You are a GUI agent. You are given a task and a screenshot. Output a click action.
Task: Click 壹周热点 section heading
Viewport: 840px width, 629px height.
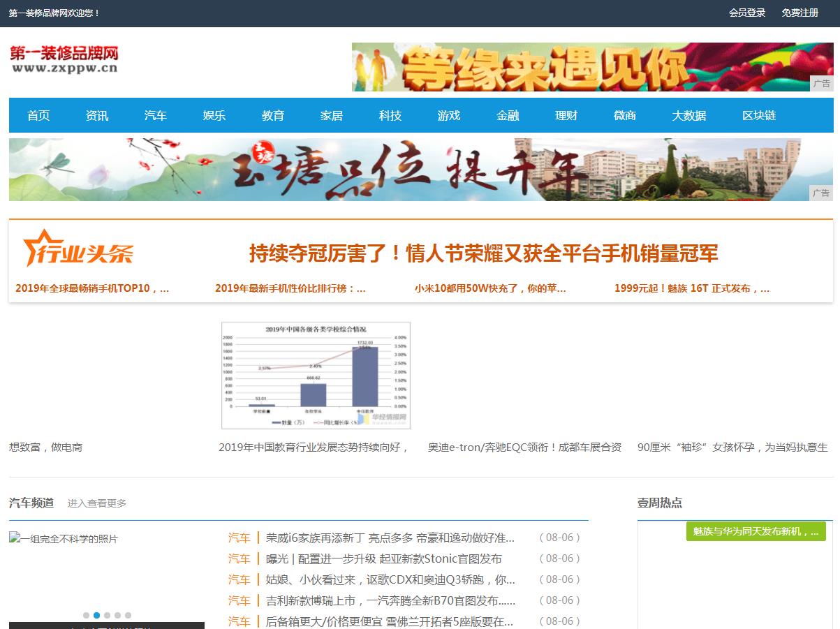coord(660,503)
